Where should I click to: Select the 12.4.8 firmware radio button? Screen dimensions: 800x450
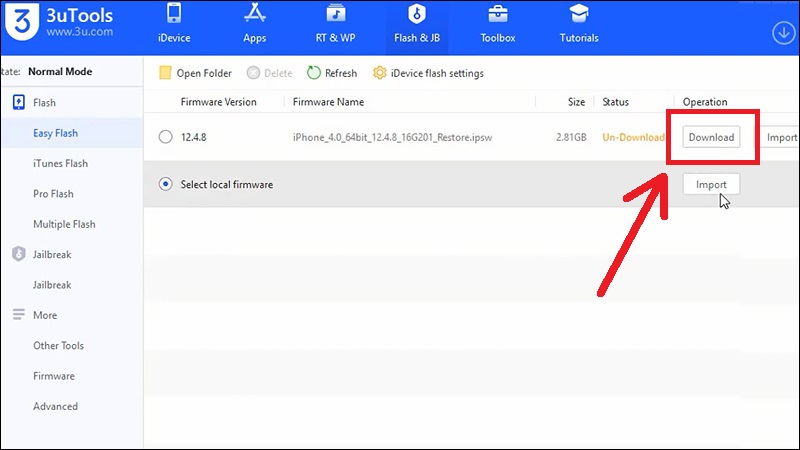[x=166, y=137]
